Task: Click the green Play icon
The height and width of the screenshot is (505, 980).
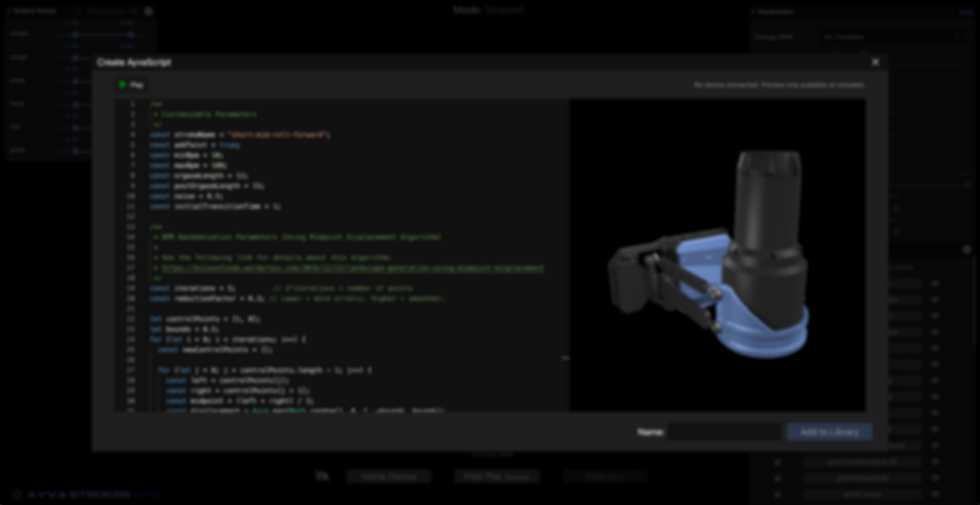Action: tap(122, 85)
